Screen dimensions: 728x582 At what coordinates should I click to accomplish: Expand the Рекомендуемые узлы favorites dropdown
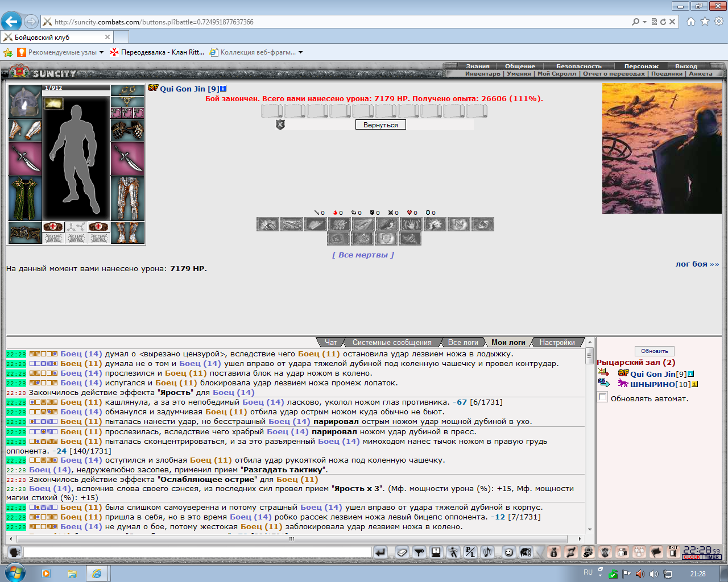[102, 52]
